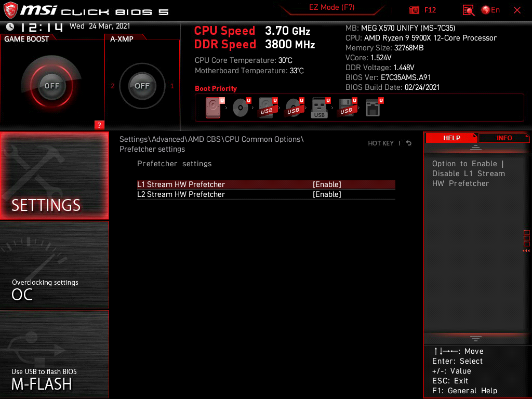Viewport: 532px width, 399px height.
Task: Select the USB floppy boot device icon
Action: pyautogui.click(x=347, y=108)
